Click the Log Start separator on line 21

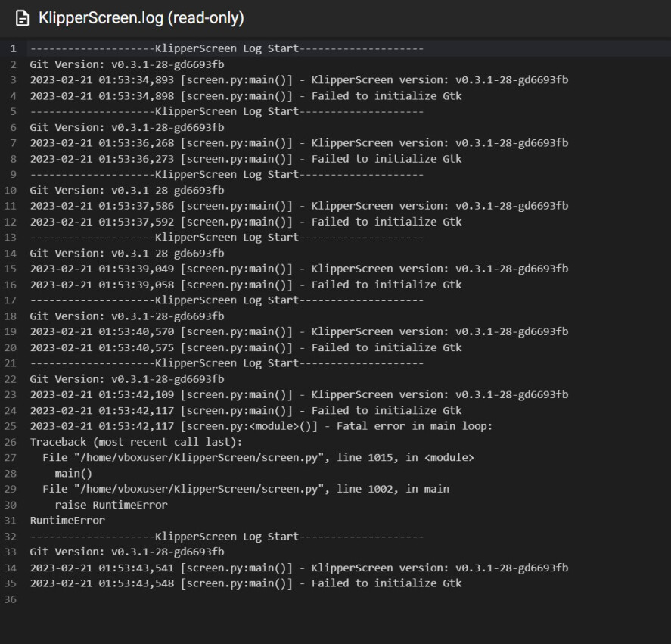[227, 363]
